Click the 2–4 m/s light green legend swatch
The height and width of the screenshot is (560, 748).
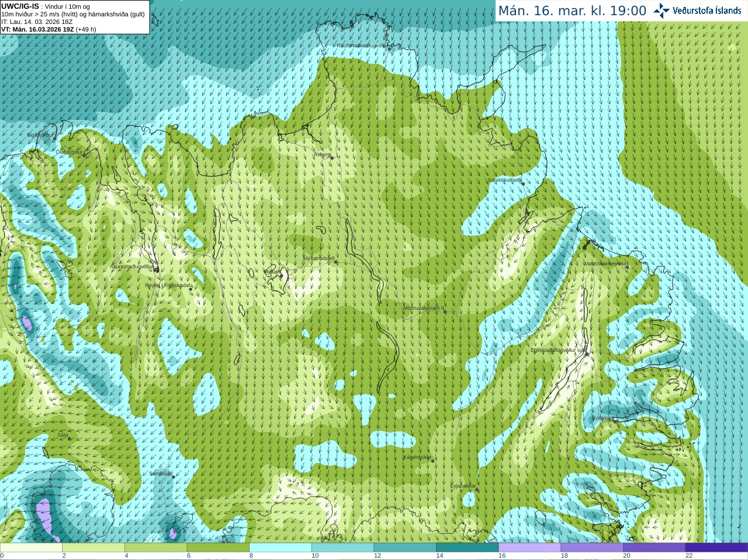point(93,548)
